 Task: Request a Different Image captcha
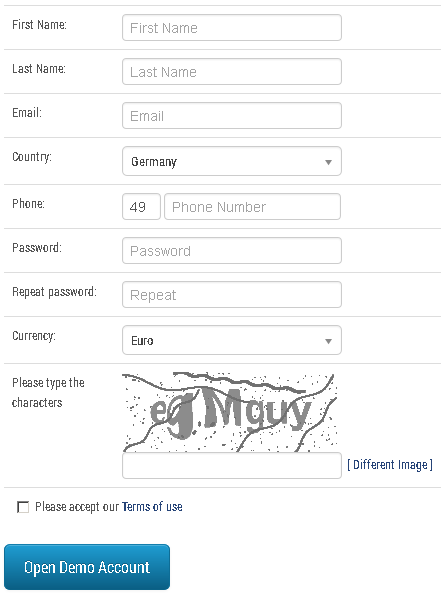pos(390,465)
